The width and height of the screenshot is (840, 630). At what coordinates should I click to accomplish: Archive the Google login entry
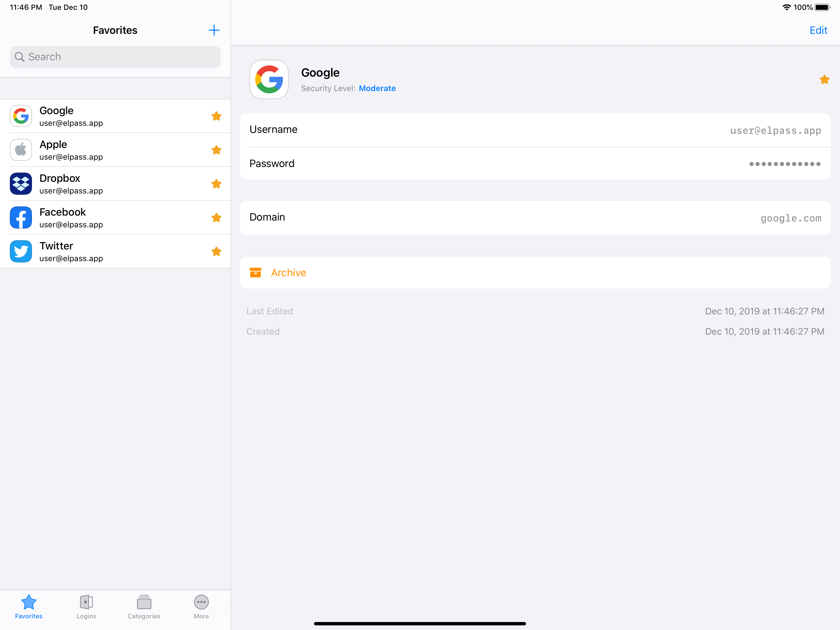(x=535, y=273)
